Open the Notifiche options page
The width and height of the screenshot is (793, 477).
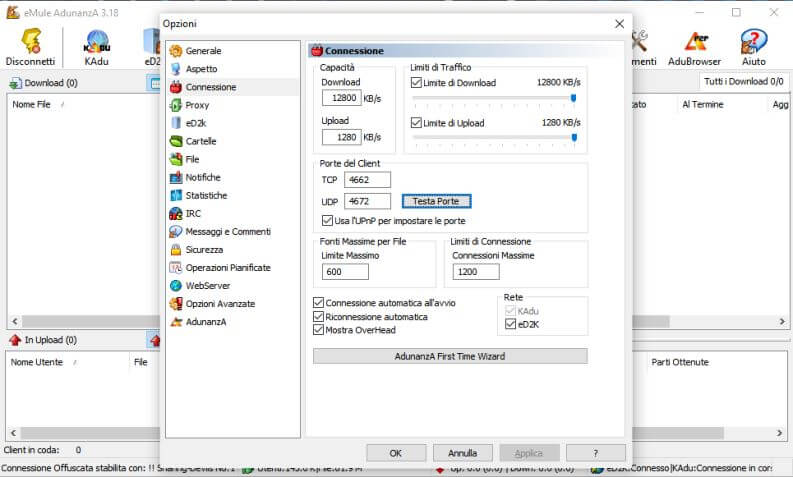[x=203, y=178]
